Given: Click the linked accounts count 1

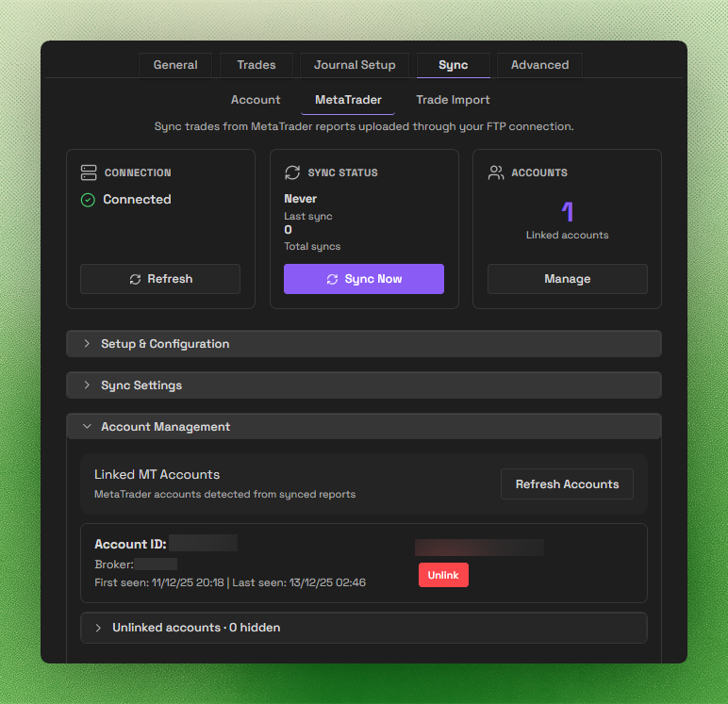Looking at the screenshot, I should 568,212.
